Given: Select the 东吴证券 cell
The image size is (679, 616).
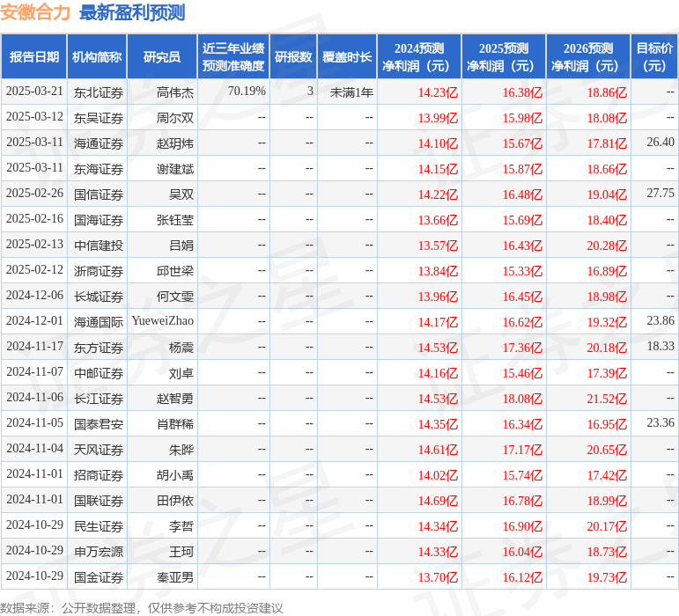Looking at the screenshot, I should click(x=99, y=118).
